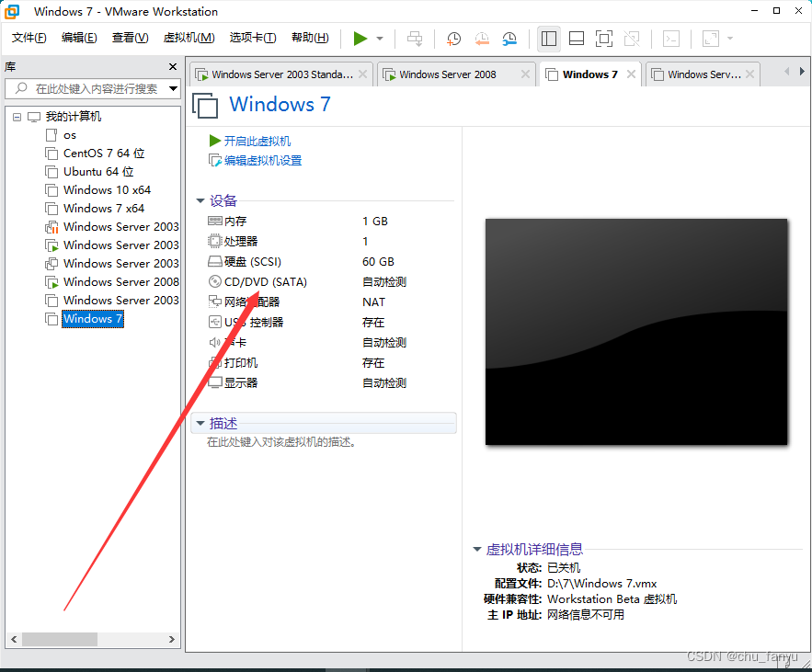The width and height of the screenshot is (812, 672).
Task: Click send Ctrl+Alt+Del toolbar icon
Action: coord(415,39)
